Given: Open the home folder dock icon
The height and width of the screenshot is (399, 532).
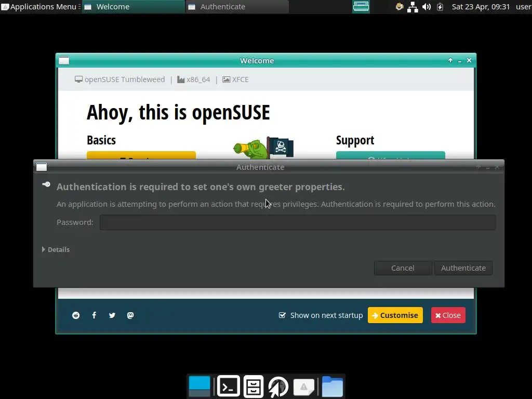Looking at the screenshot, I should pyautogui.click(x=332, y=386).
